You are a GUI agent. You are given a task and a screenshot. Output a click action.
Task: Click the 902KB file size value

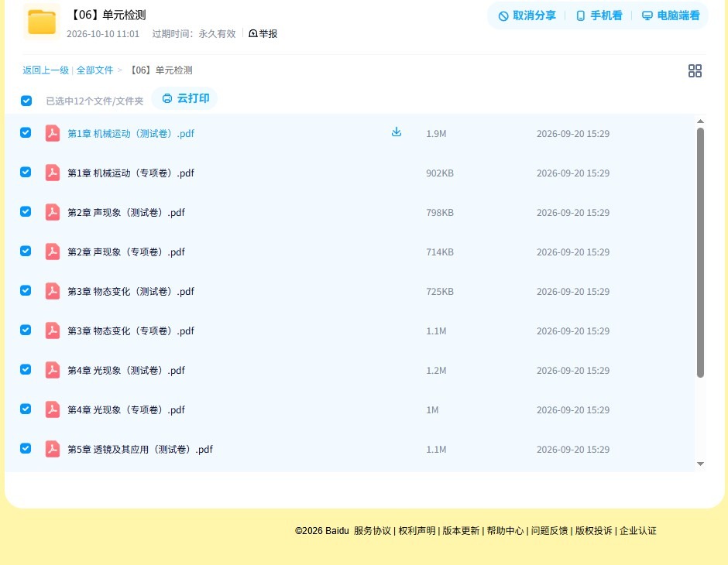pyautogui.click(x=440, y=173)
